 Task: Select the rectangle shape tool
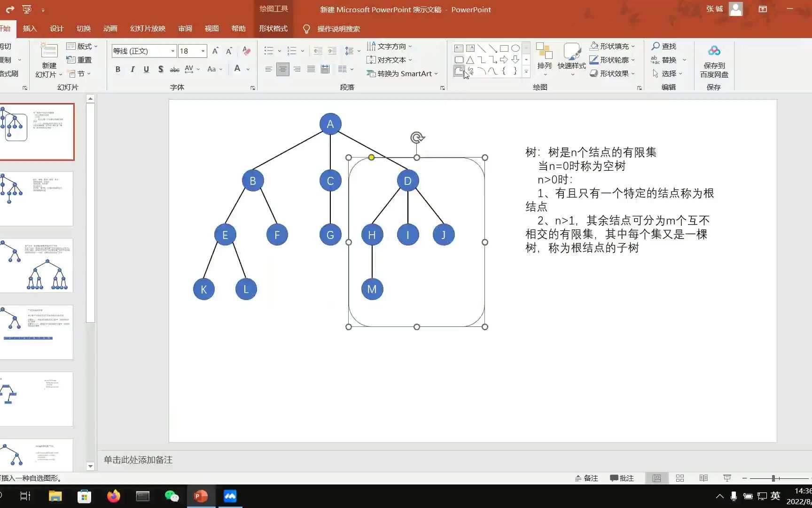pos(504,48)
